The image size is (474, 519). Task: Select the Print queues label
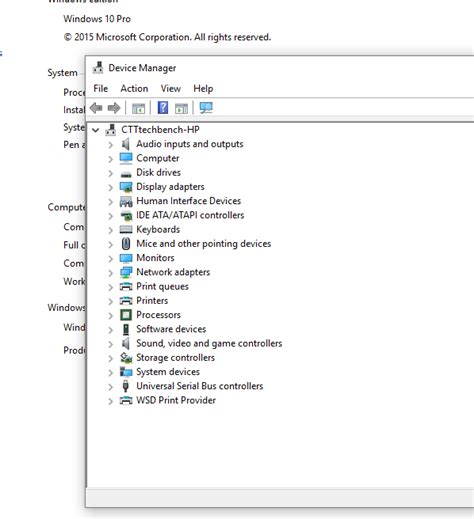162,287
